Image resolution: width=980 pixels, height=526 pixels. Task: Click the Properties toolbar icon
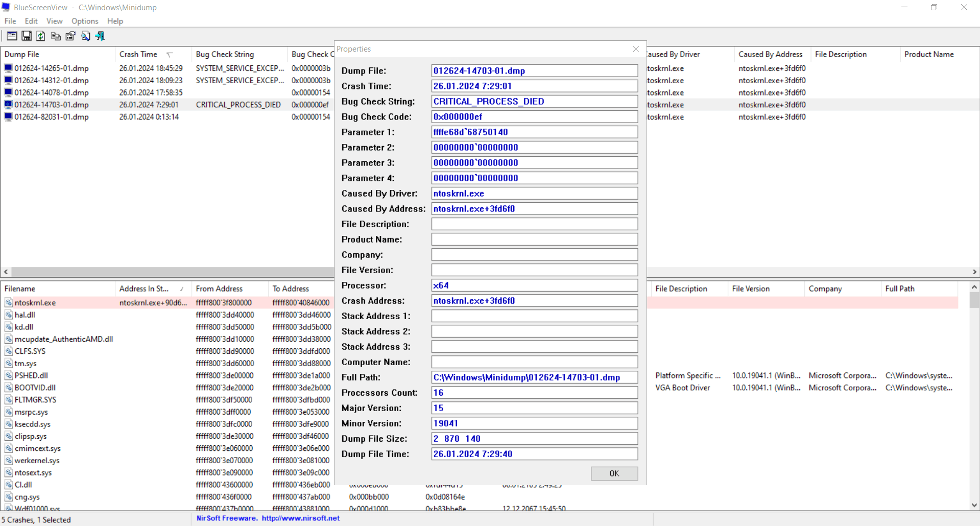click(70, 36)
